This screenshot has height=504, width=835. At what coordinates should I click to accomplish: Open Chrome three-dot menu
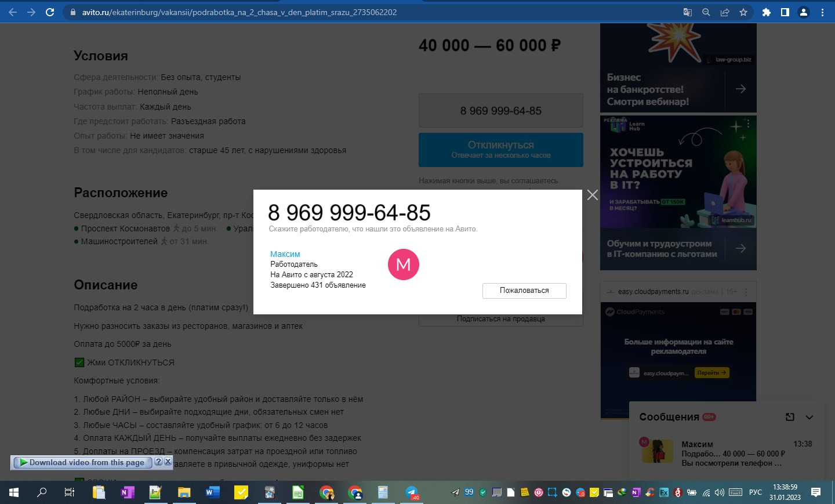tap(822, 12)
